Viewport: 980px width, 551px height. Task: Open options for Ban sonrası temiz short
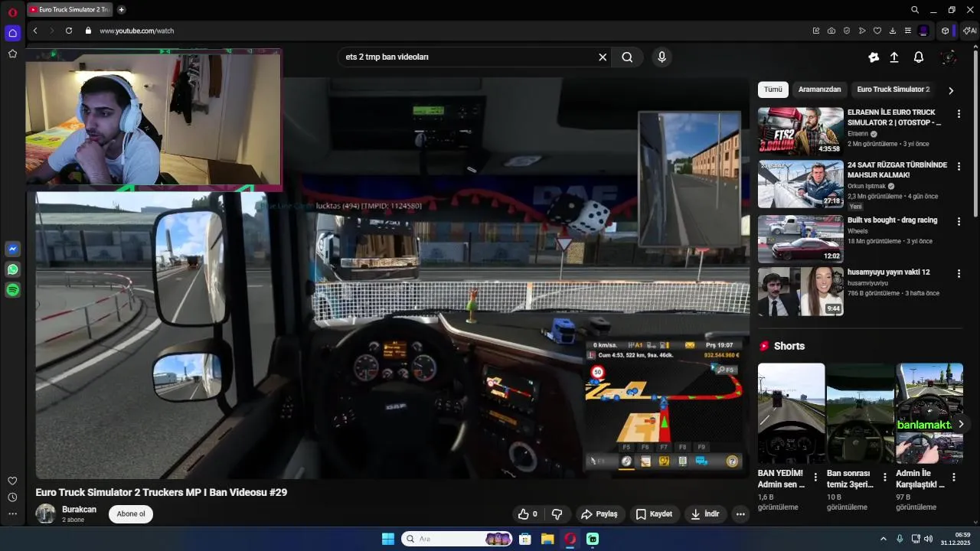[885, 478]
